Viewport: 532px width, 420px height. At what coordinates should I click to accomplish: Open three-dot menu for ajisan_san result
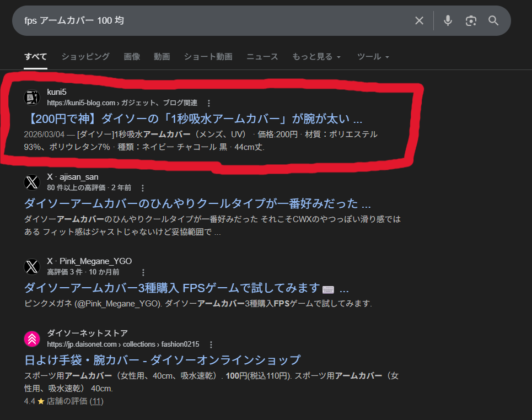tap(143, 188)
